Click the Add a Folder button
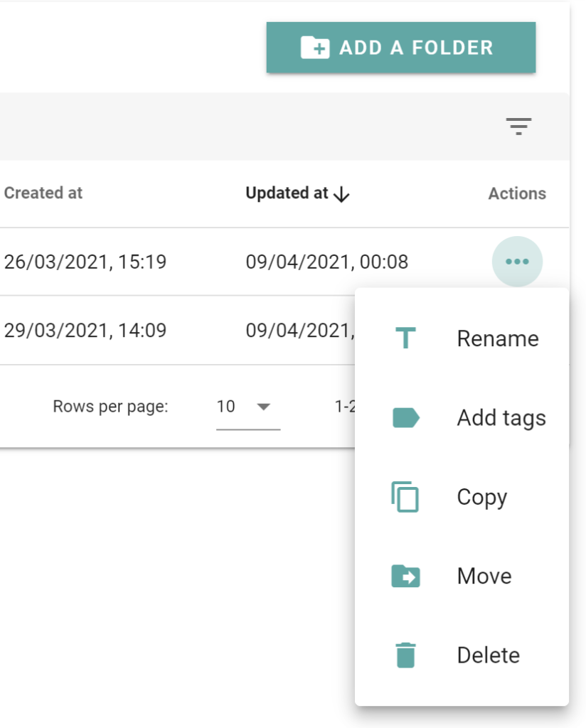This screenshot has height=728, width=586. (400, 48)
